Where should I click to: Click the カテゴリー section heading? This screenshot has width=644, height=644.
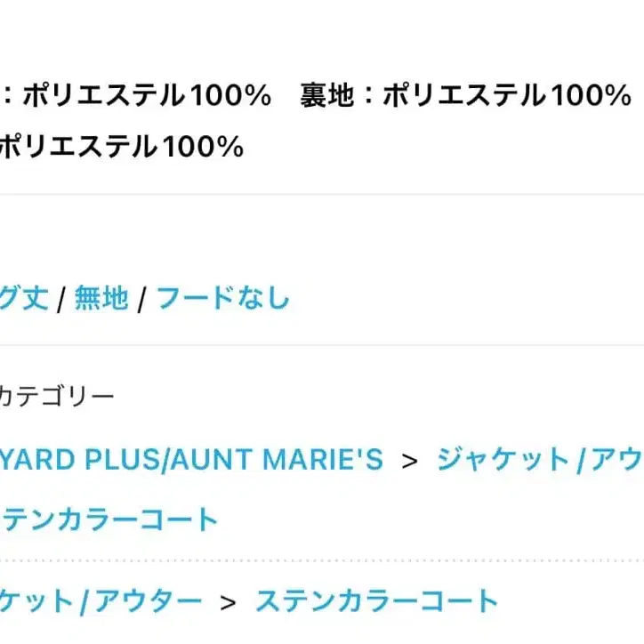tap(57, 395)
